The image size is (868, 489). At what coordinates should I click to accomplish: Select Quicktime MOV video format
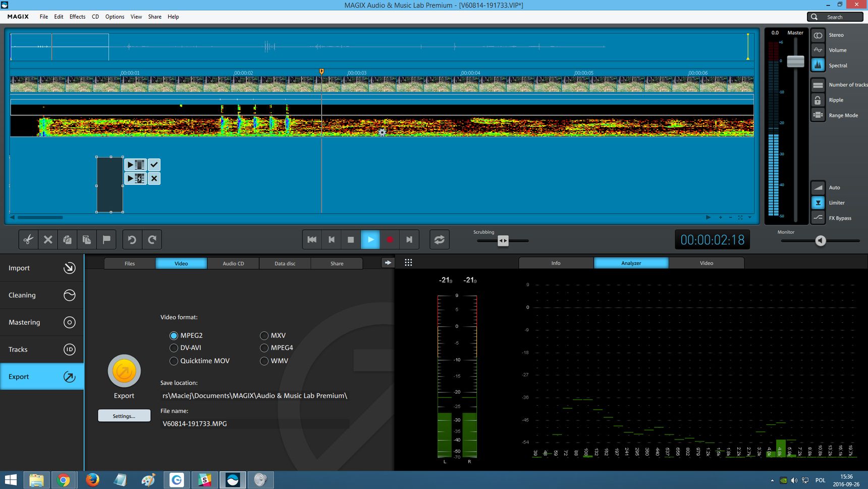pos(174,361)
